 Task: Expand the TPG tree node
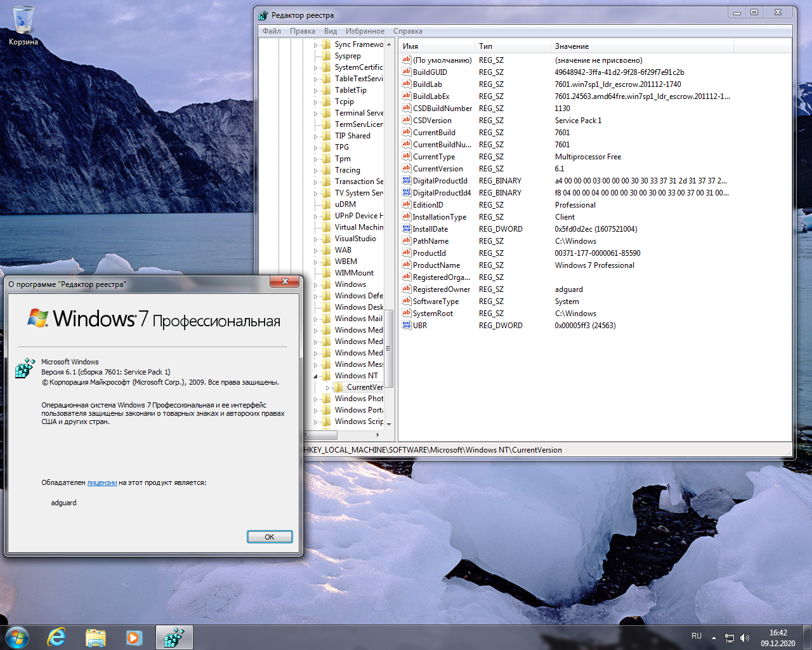(x=315, y=147)
